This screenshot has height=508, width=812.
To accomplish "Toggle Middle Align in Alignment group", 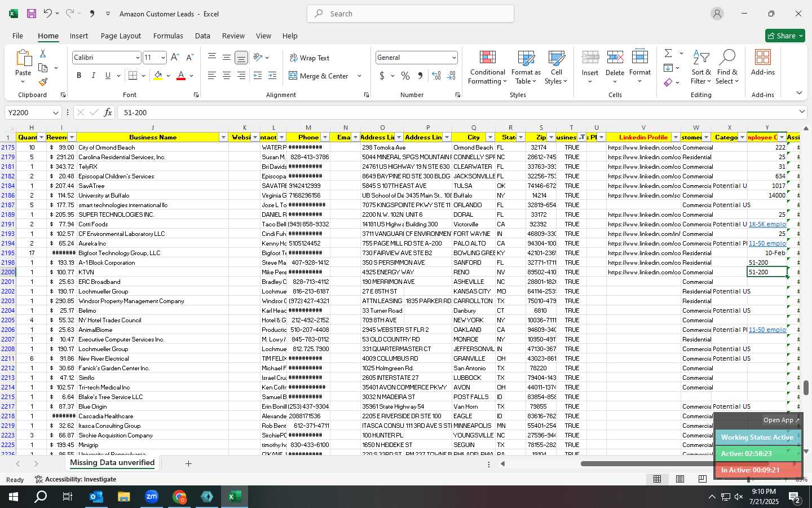I will 227,58.
